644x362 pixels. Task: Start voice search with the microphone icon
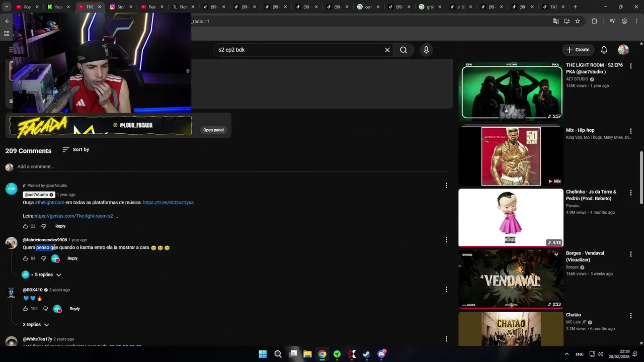tap(426, 50)
